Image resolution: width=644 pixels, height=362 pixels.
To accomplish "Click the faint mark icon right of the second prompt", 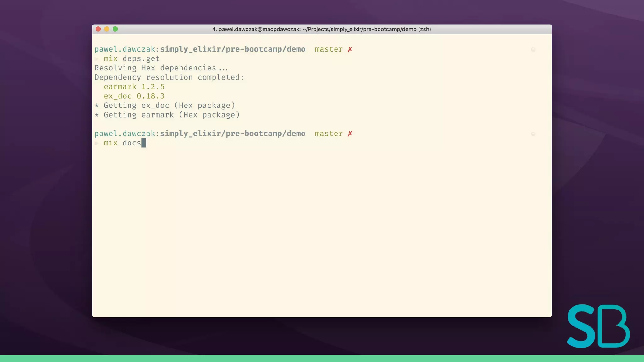I will 533,134.
